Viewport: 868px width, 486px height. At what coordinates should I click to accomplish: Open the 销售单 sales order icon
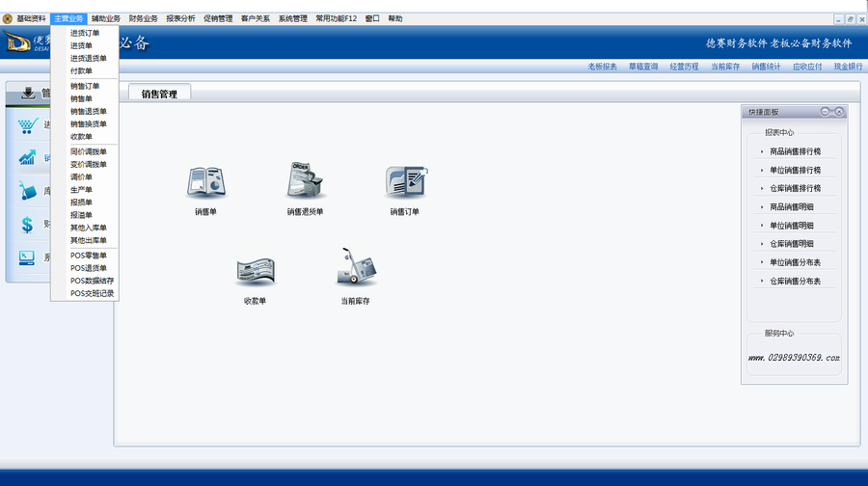pyautogui.click(x=206, y=181)
